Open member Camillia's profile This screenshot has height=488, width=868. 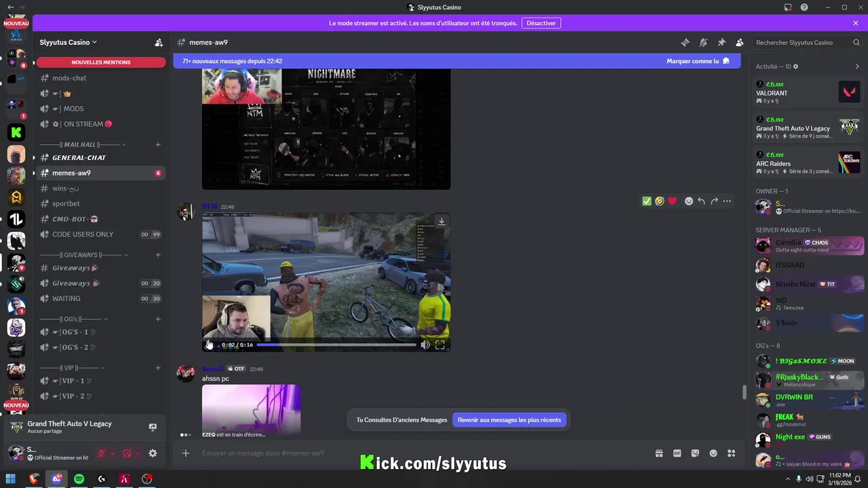(808, 245)
